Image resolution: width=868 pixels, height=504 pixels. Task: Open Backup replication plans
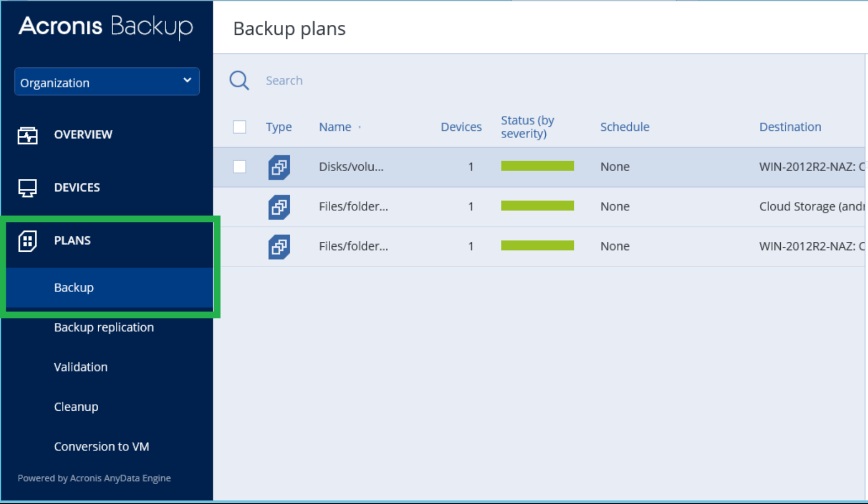pyautogui.click(x=104, y=327)
